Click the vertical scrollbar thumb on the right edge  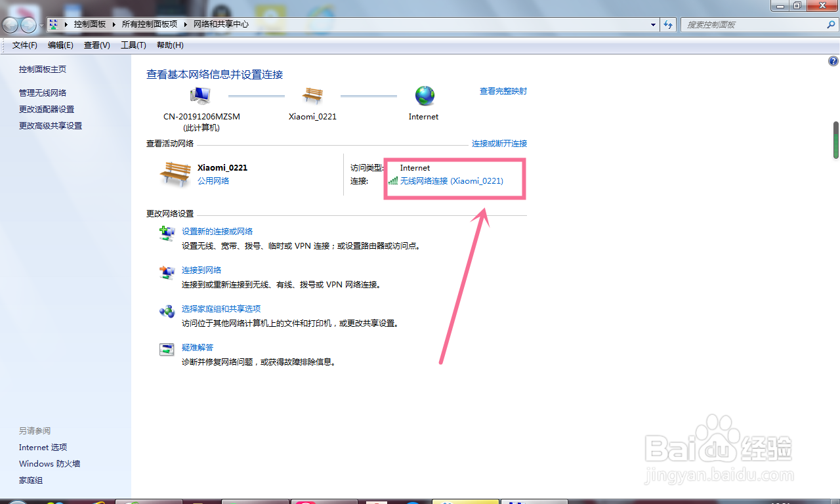836,140
